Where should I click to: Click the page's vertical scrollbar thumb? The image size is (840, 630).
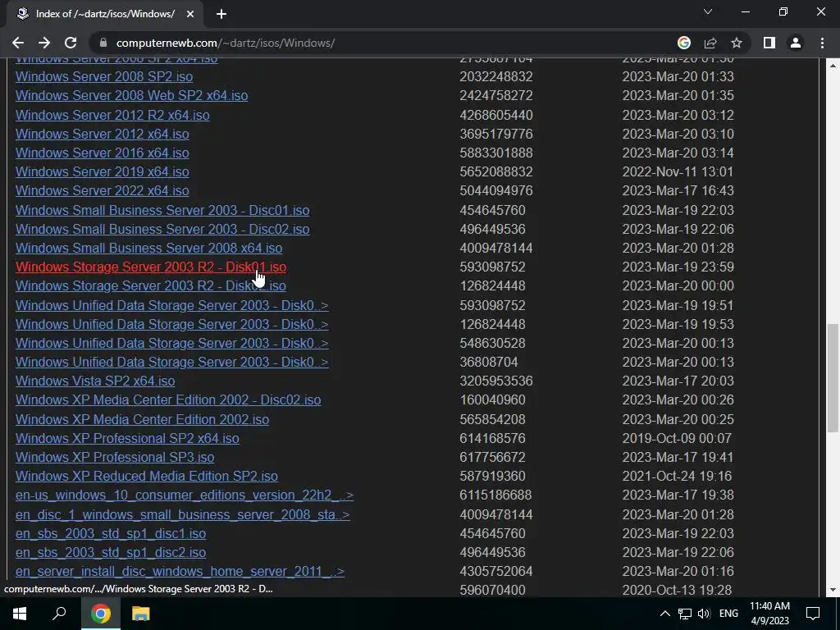pos(833,377)
